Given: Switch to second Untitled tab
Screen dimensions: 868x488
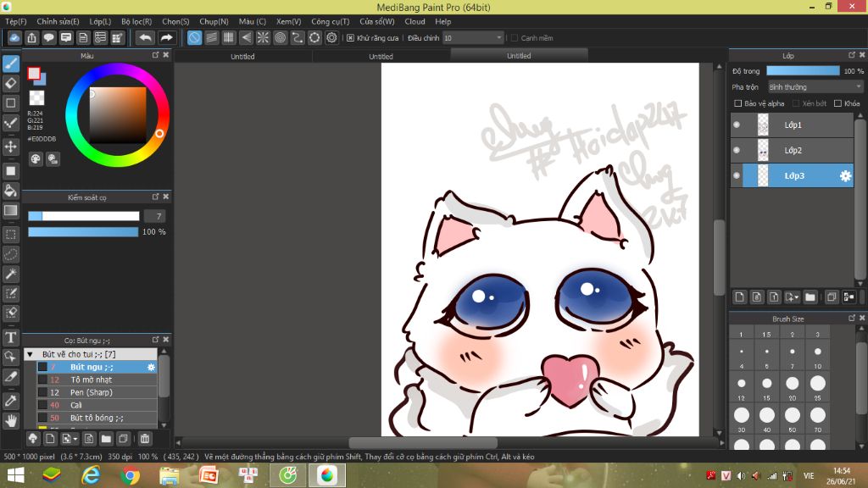Looking at the screenshot, I should tap(381, 57).
